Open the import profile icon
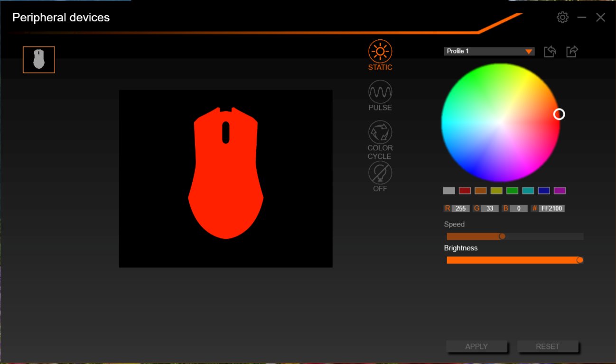The height and width of the screenshot is (364, 616). pos(550,51)
